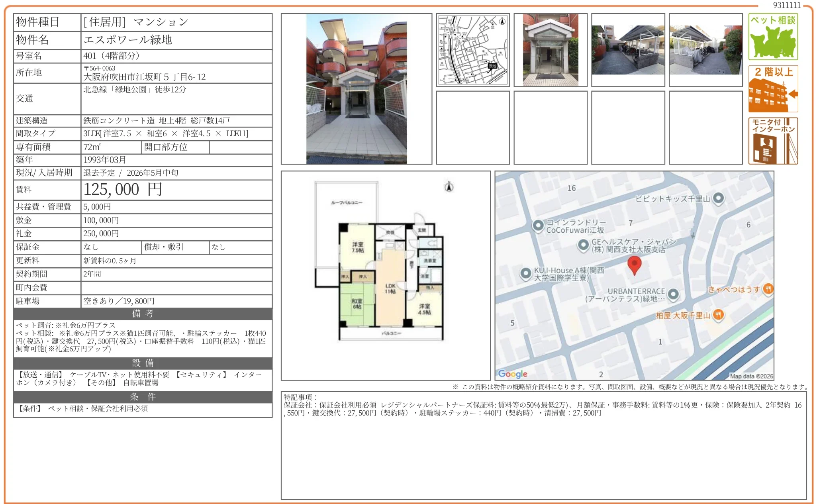Click the Map data ©2026 text

tap(751, 376)
